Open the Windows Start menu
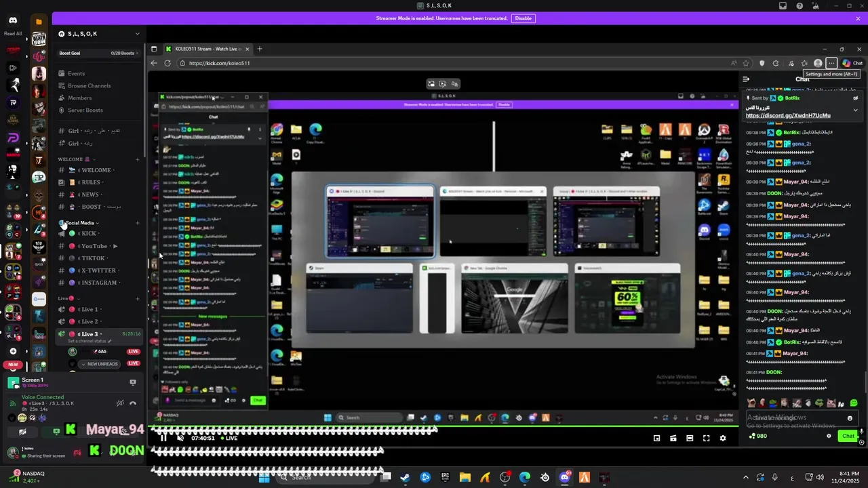868x488 pixels. coord(264,477)
